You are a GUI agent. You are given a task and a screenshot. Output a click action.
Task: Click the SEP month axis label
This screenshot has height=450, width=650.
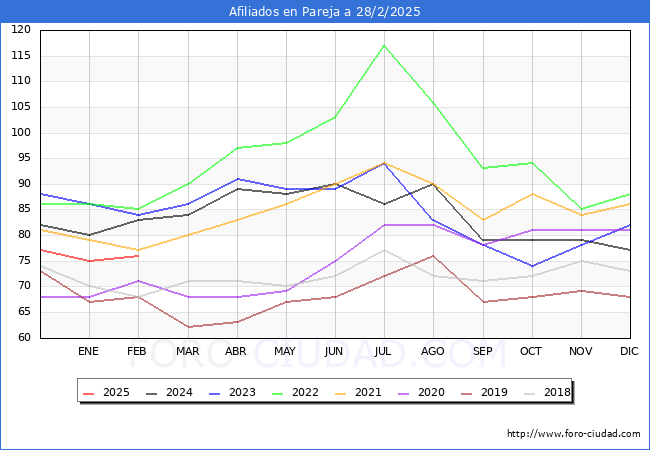[483, 351]
